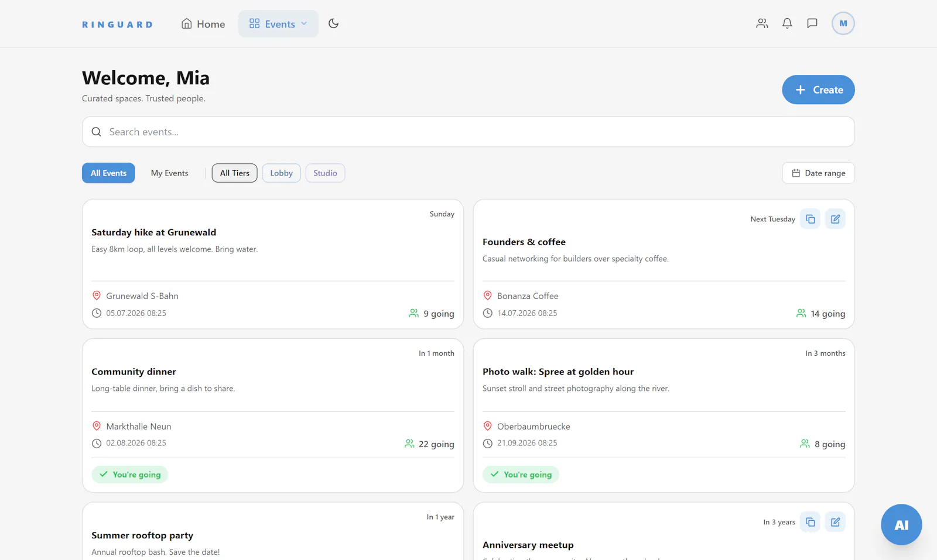Switch to the My Events tab

(x=170, y=173)
